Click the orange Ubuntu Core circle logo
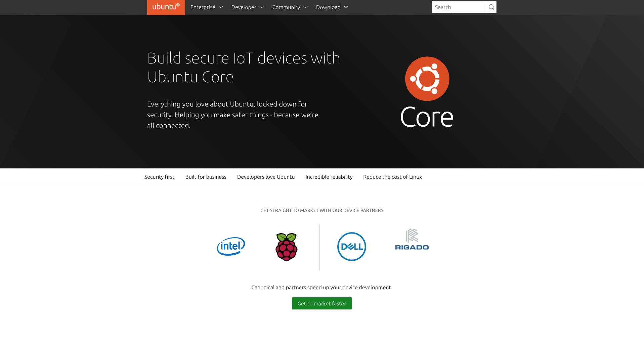Viewport: 644px width, 337px height. (x=427, y=79)
